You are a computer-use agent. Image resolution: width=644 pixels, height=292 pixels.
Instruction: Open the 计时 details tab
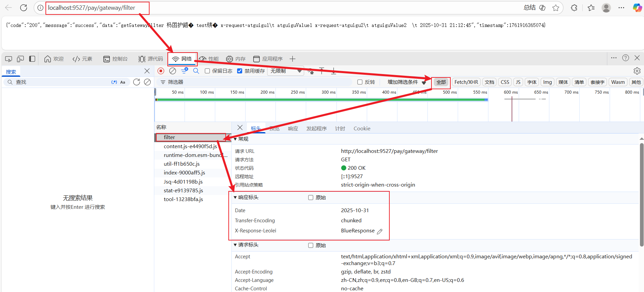pos(340,129)
